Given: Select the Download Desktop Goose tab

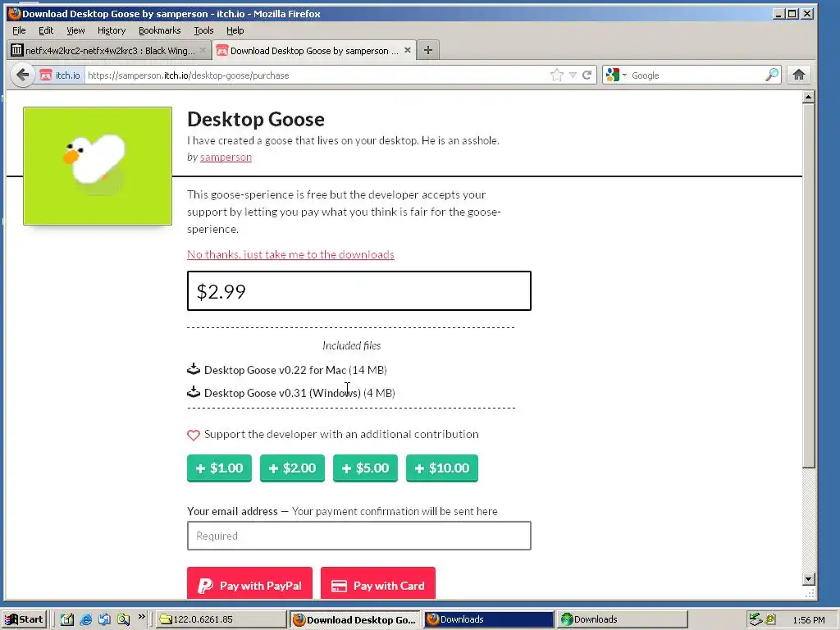Looking at the screenshot, I should click(x=314, y=50).
